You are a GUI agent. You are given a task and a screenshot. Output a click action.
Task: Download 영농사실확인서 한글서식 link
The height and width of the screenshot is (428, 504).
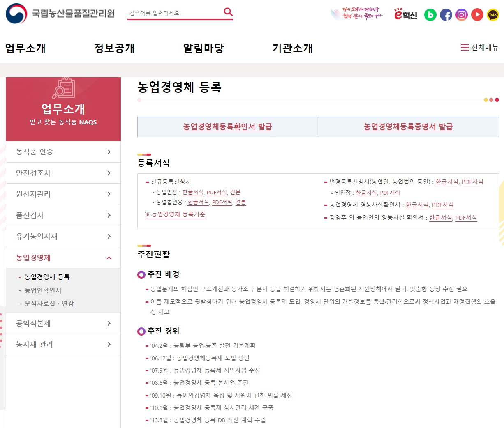pyautogui.click(x=417, y=205)
